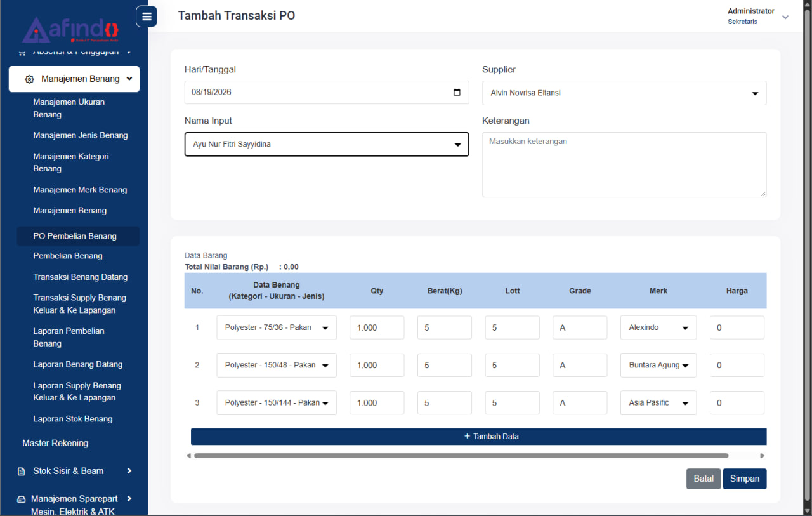Click the Tambah Transaksi PO title

(236, 15)
